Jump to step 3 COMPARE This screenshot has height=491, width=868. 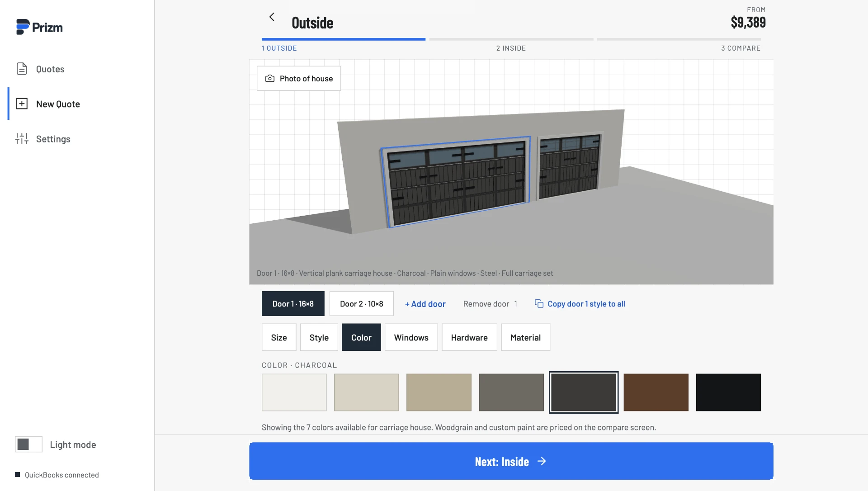(741, 48)
